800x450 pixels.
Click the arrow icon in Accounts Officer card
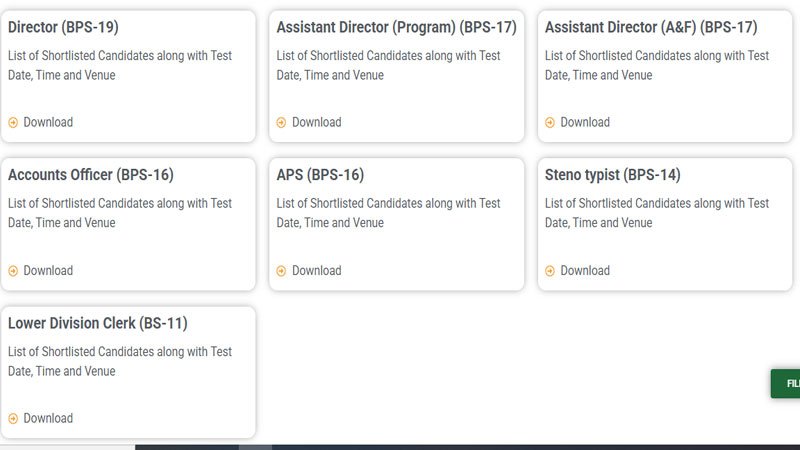13,271
